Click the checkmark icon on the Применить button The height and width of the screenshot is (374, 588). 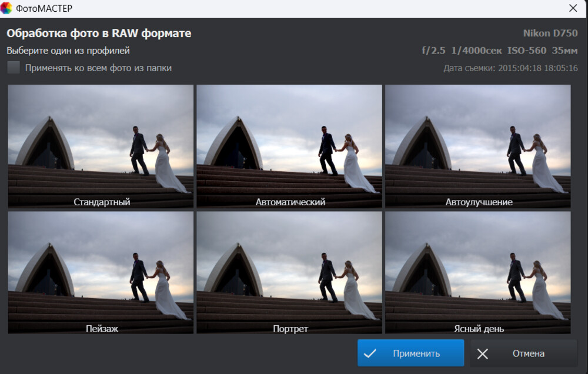pos(370,353)
